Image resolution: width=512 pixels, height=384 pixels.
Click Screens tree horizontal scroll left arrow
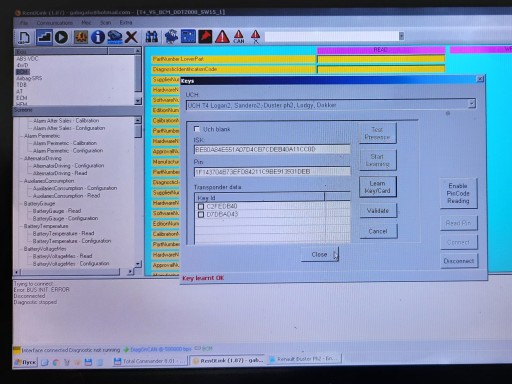tap(17, 272)
